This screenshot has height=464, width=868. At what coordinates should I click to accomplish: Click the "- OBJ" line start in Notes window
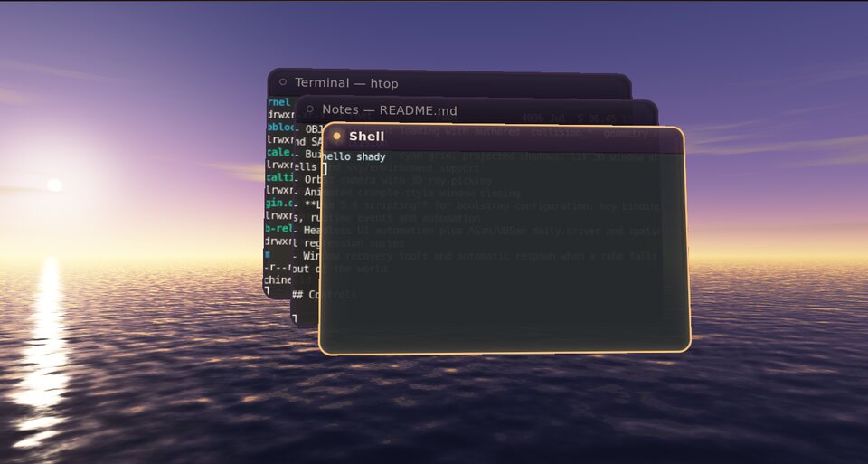coord(307,129)
